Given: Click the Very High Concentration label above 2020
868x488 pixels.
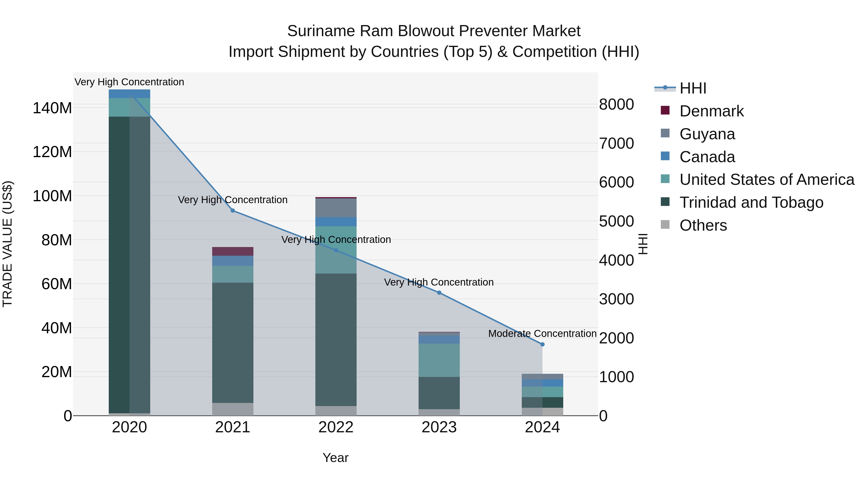Looking at the screenshot, I should (x=129, y=82).
